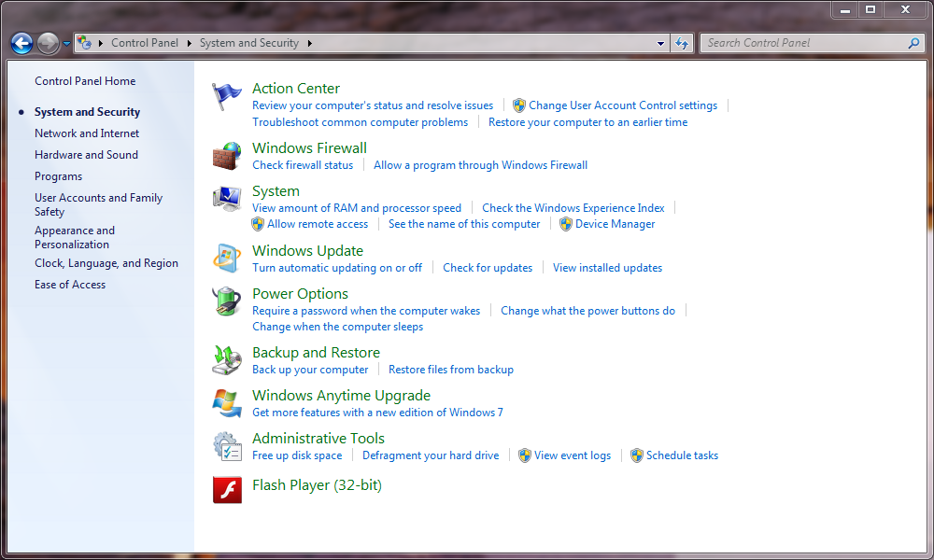Open the recent pages dropdown next to the Forward button
Viewport: 934px width, 560px height.
coord(66,44)
